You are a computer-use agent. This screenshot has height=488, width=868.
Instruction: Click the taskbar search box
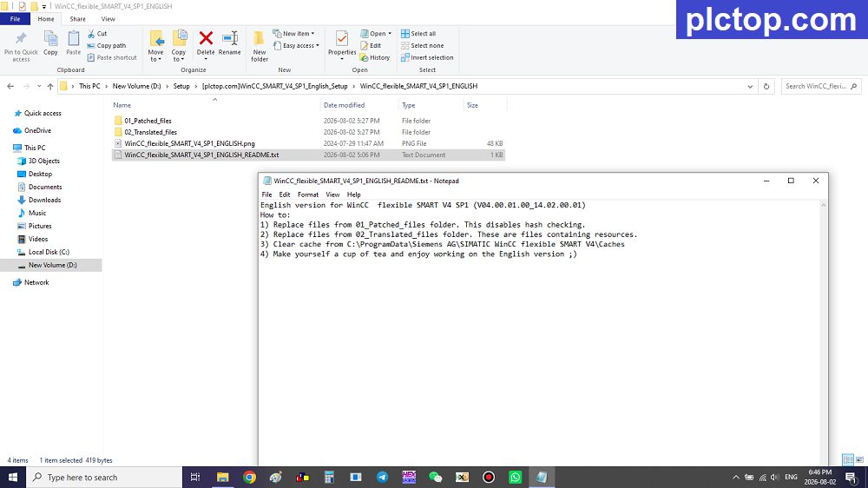(x=104, y=477)
